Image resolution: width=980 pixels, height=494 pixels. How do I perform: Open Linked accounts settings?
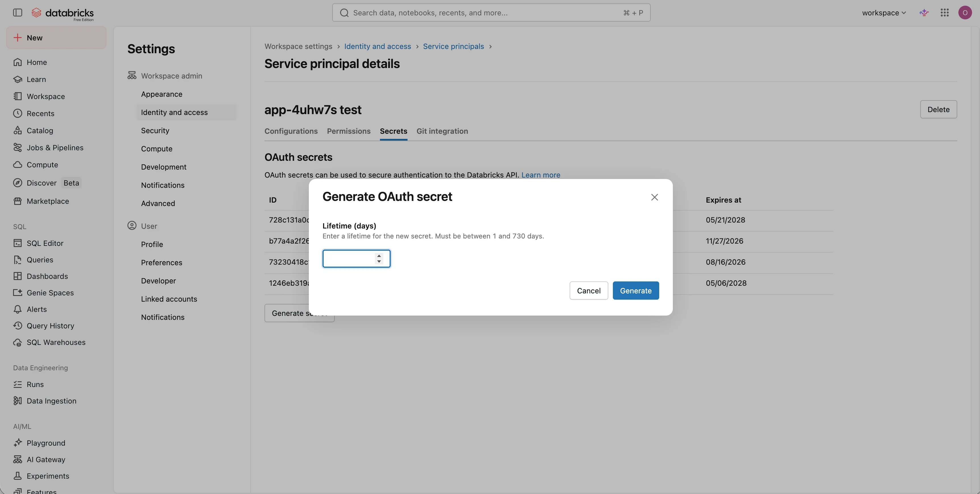pos(186,299)
